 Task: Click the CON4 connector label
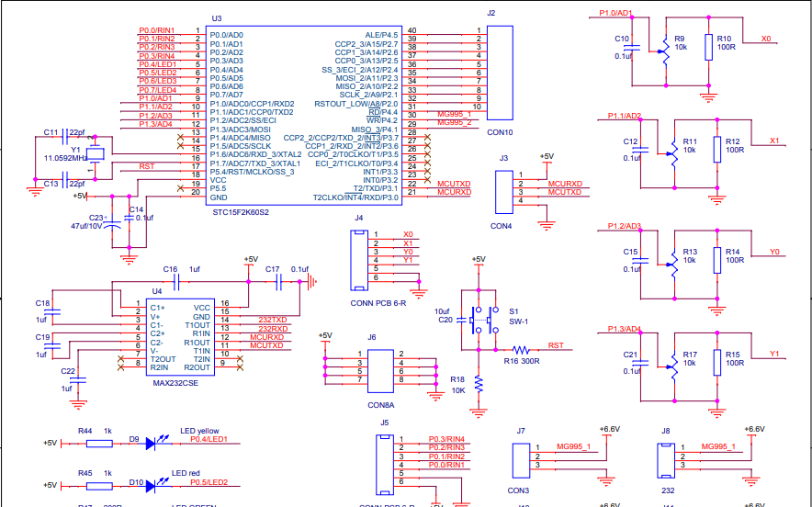click(x=501, y=226)
